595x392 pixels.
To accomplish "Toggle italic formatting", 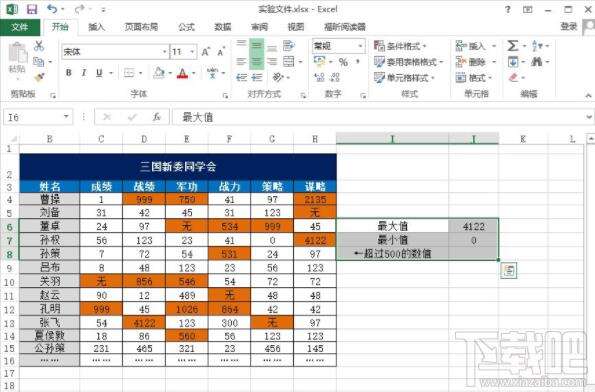I will click(x=84, y=72).
